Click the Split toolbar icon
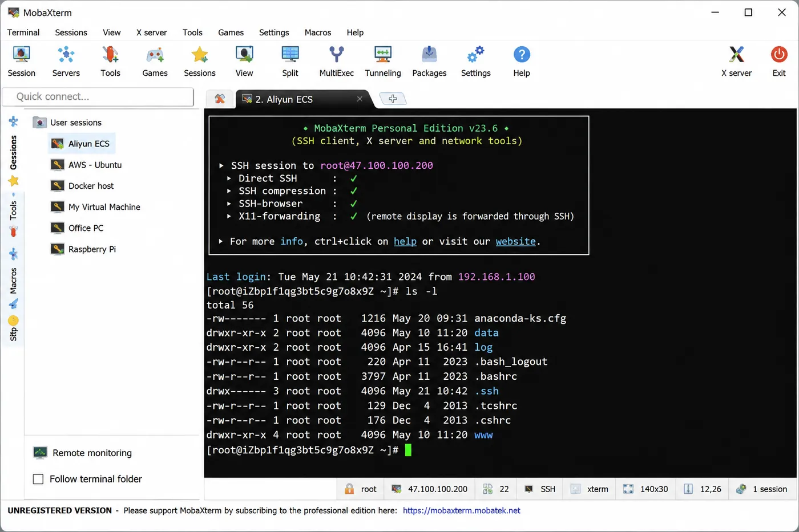799x532 pixels. (290, 55)
